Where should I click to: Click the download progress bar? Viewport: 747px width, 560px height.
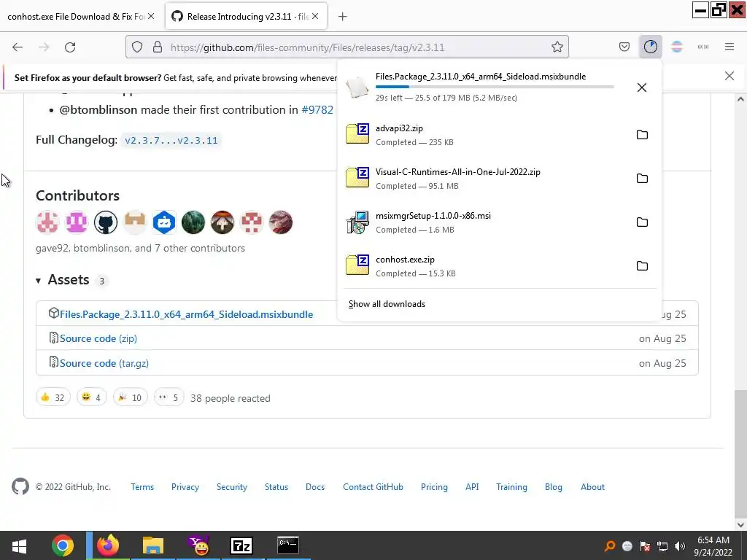pyautogui.click(x=495, y=87)
